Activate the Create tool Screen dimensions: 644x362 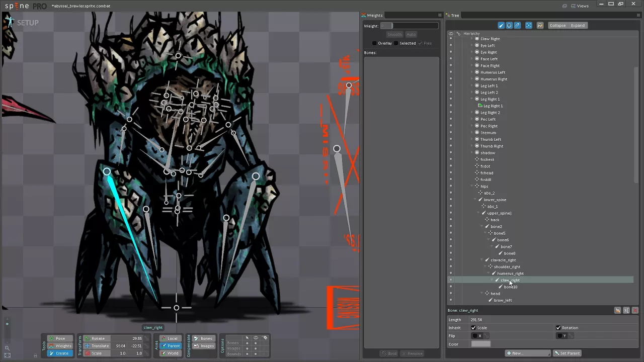(60, 353)
